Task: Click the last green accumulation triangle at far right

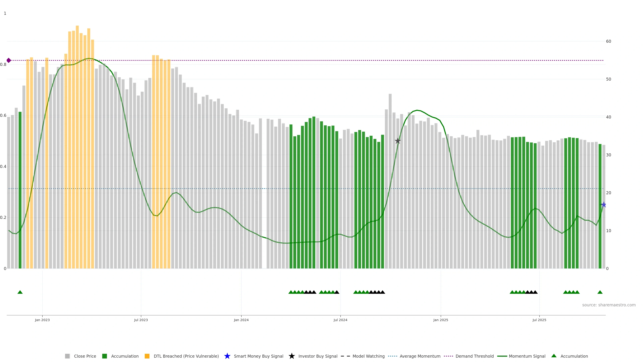Action: click(600, 292)
